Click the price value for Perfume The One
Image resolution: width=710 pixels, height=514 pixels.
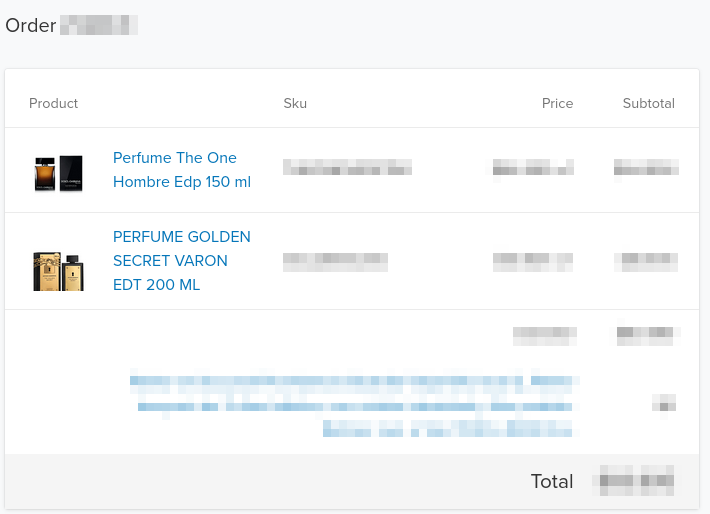(532, 168)
